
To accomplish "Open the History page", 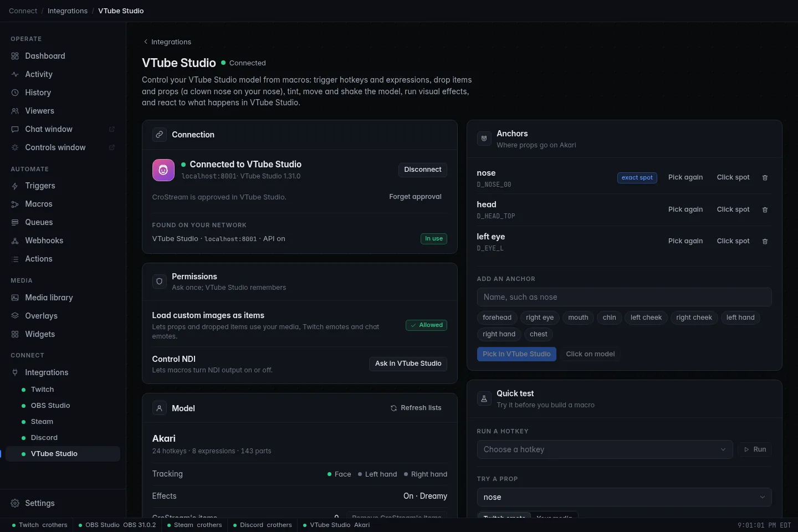I will pos(63,93).
